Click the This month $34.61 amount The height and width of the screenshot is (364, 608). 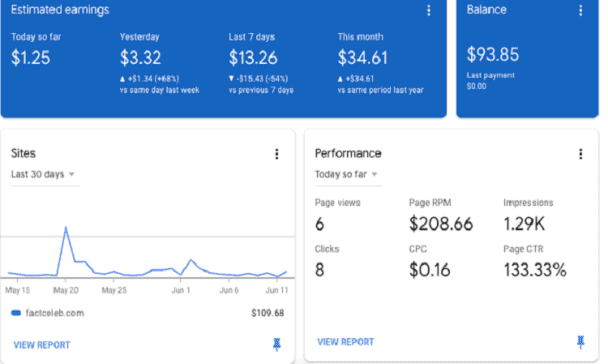point(363,58)
